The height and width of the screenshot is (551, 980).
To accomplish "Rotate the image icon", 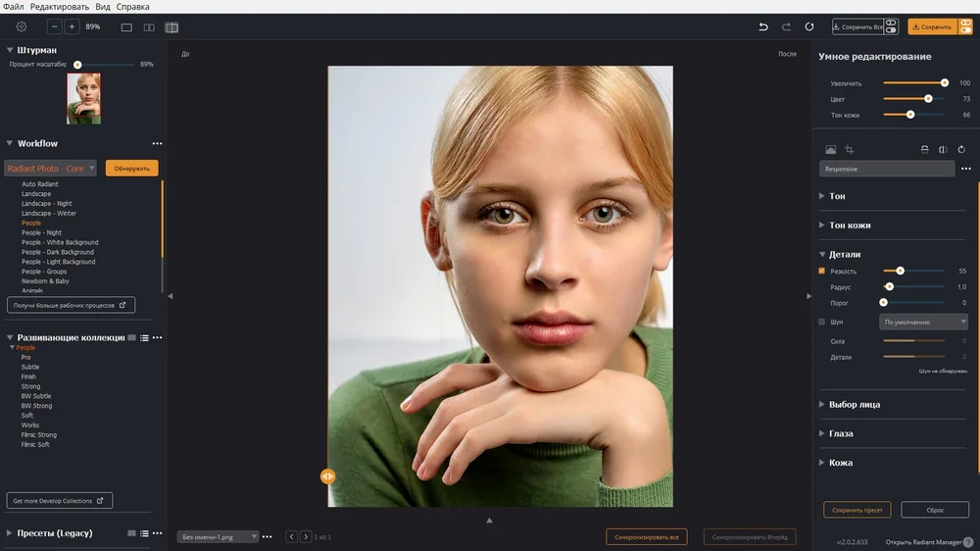I will click(x=962, y=149).
